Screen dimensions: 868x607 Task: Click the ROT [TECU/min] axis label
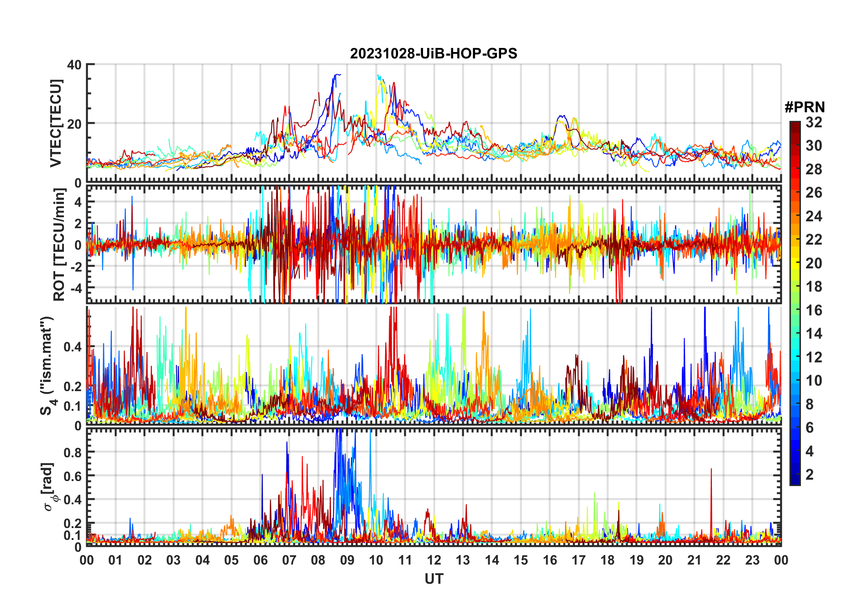59,245
